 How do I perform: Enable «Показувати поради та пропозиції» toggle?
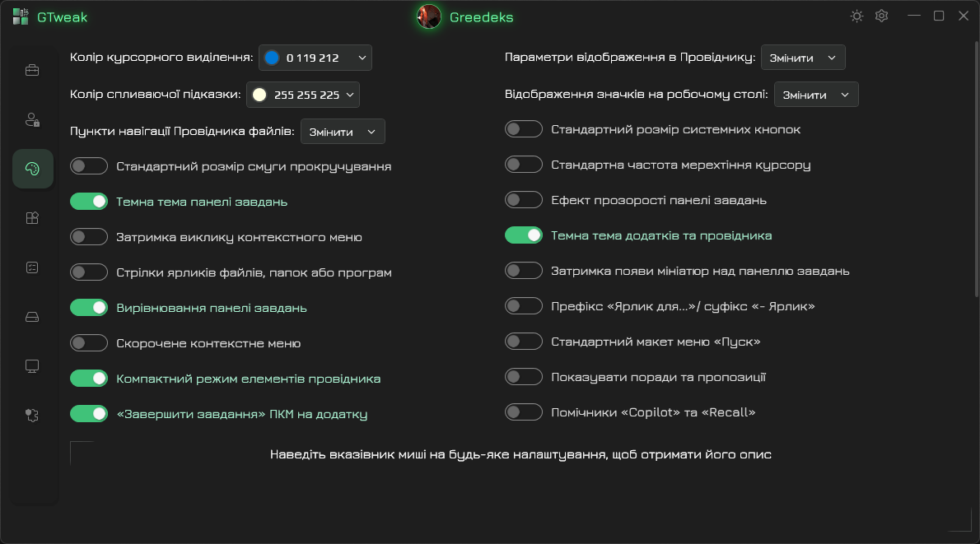pyautogui.click(x=524, y=377)
